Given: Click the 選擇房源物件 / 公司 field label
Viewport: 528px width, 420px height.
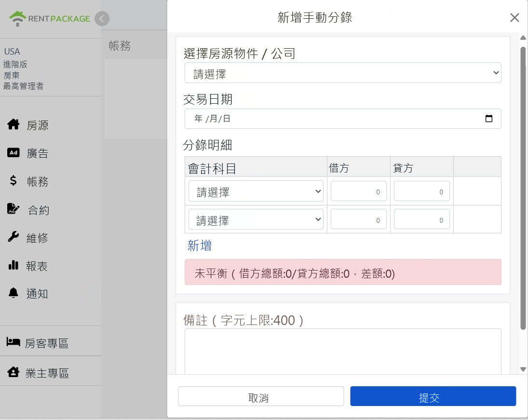Looking at the screenshot, I should click(240, 54).
